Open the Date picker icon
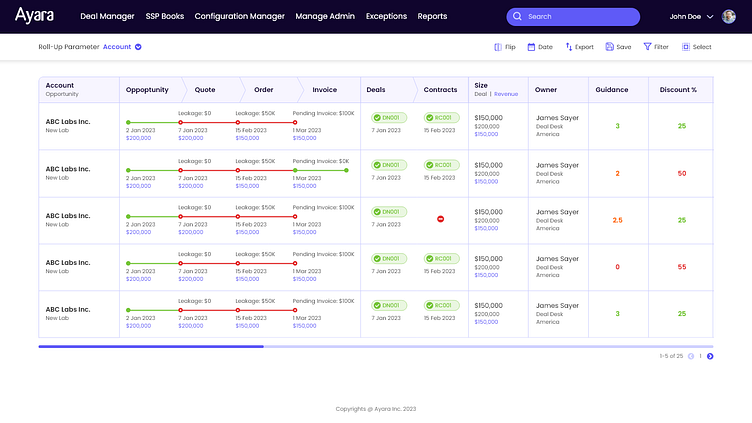 (x=530, y=47)
